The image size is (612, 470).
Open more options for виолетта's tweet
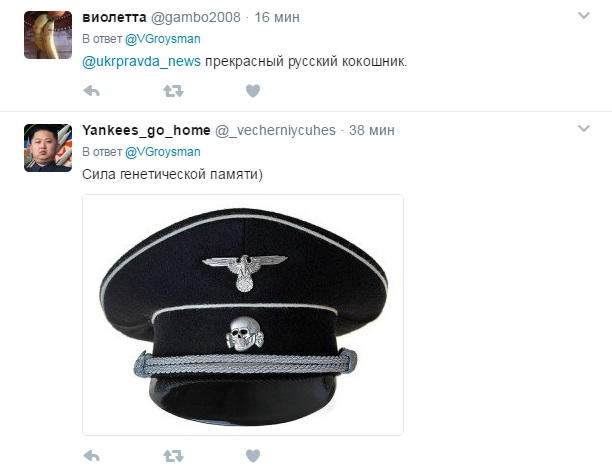click(x=584, y=16)
